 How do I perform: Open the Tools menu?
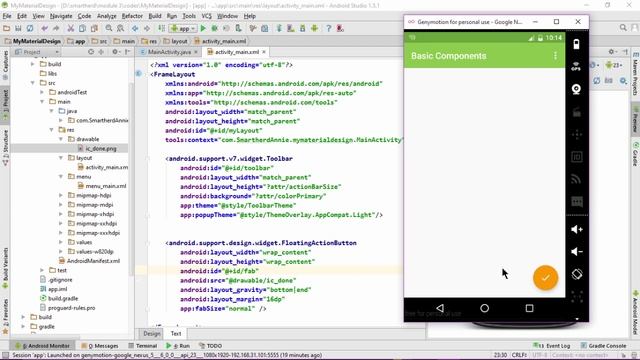[x=189, y=16]
